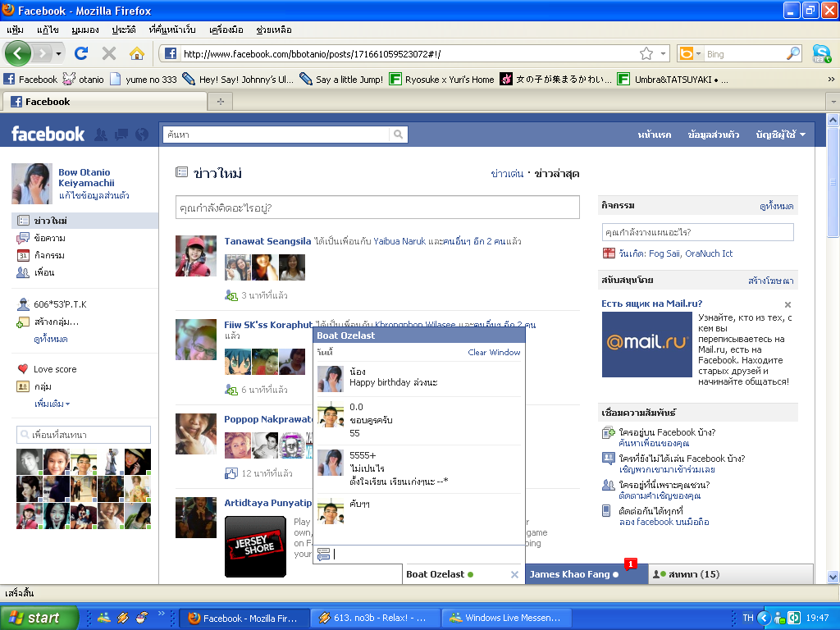
Task: Open the back/forward history dropdown arrow
Action: (58, 53)
